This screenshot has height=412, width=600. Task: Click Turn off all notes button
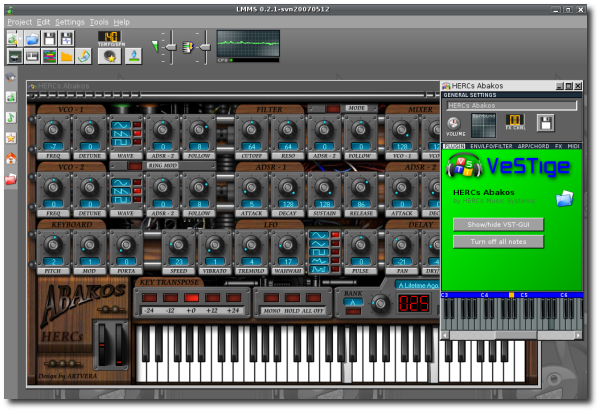coord(498,241)
